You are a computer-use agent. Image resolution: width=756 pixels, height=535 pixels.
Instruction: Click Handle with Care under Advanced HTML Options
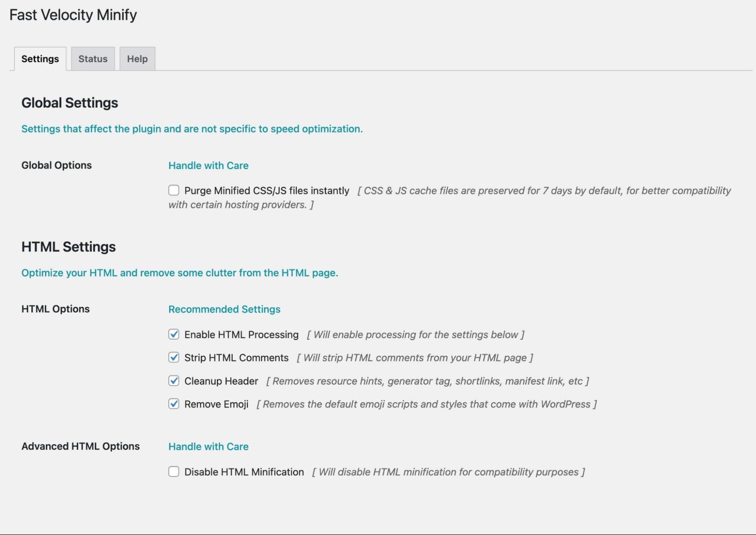coord(208,447)
